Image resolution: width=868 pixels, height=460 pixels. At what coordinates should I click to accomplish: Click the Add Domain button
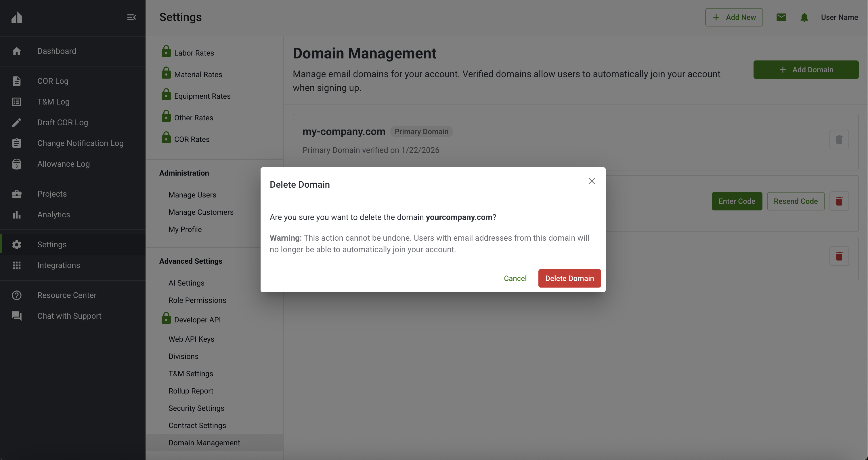pyautogui.click(x=806, y=69)
